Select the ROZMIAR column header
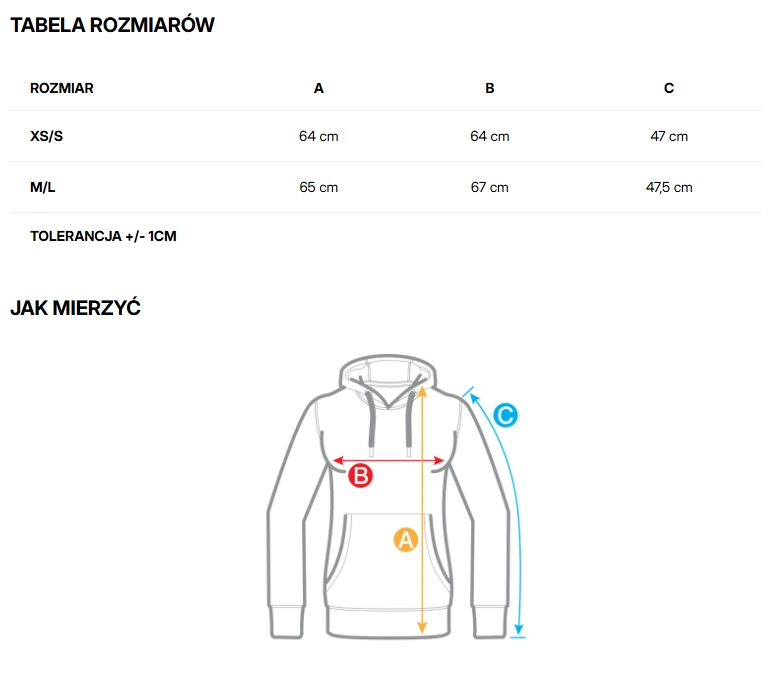The image size is (773, 676). pyautogui.click(x=62, y=88)
